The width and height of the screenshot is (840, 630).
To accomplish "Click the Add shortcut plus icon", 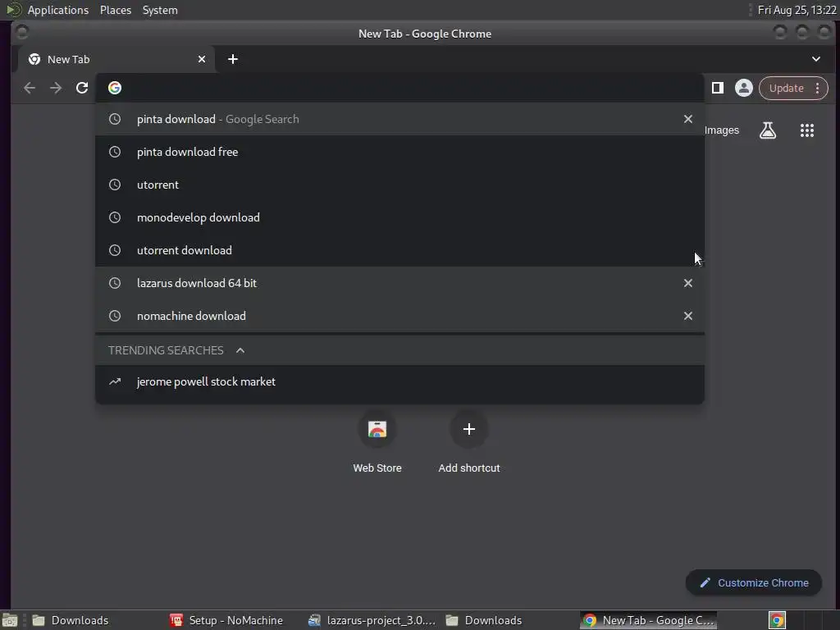I will 468,429.
